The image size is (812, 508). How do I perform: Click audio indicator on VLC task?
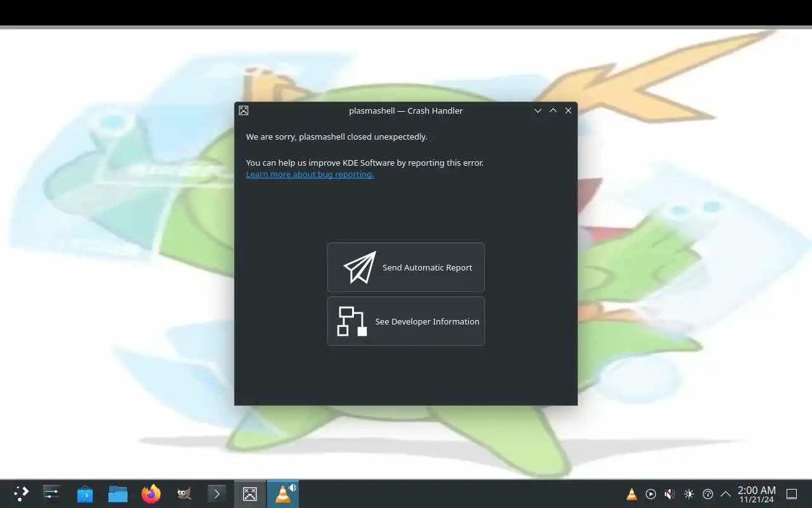tap(292, 488)
